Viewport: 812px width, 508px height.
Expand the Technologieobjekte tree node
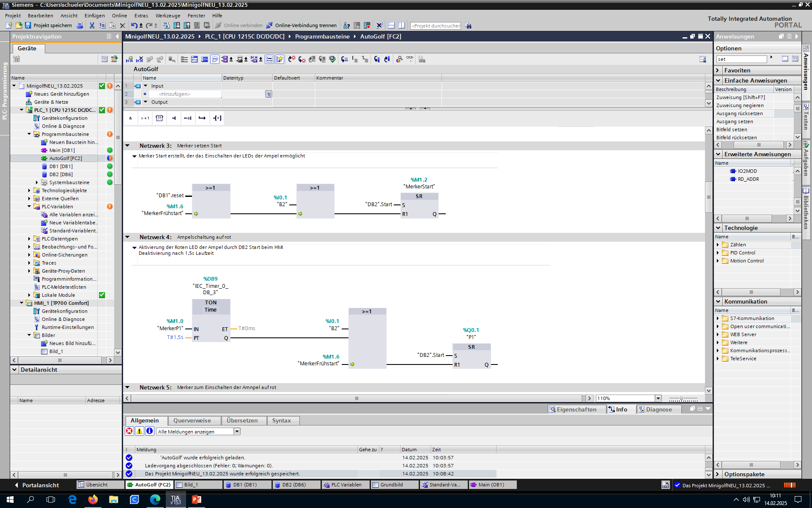[x=29, y=190]
